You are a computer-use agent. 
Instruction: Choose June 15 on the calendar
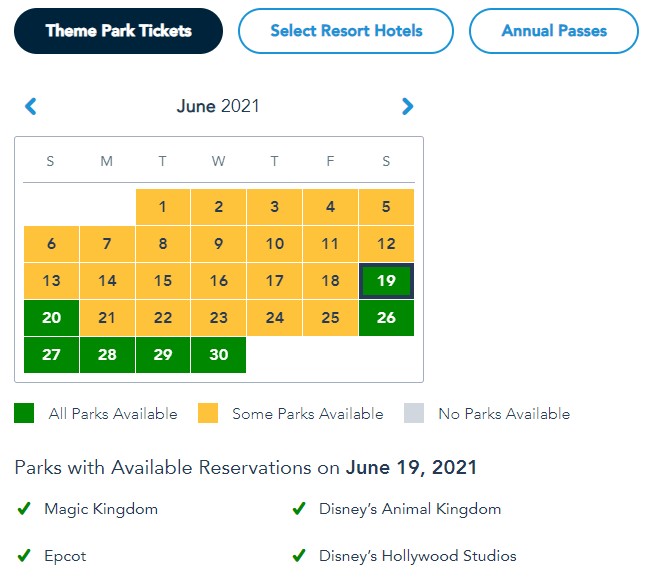pyautogui.click(x=163, y=281)
